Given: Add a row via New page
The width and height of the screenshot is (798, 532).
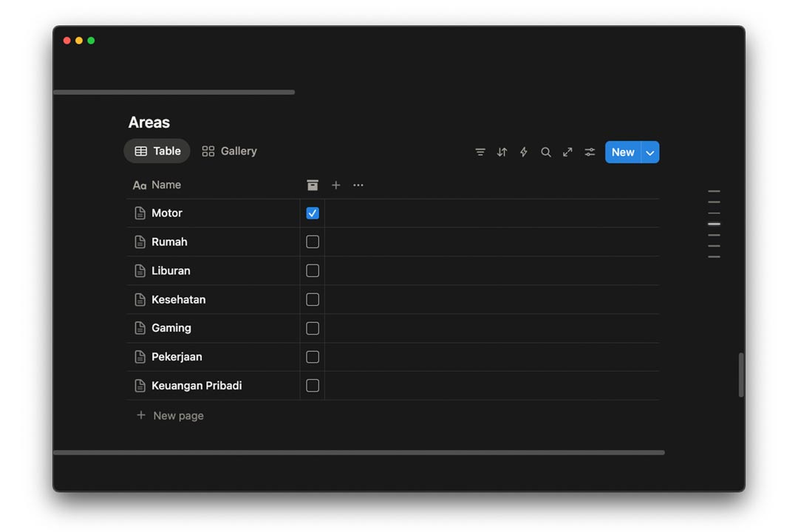Looking at the screenshot, I should click(x=178, y=416).
